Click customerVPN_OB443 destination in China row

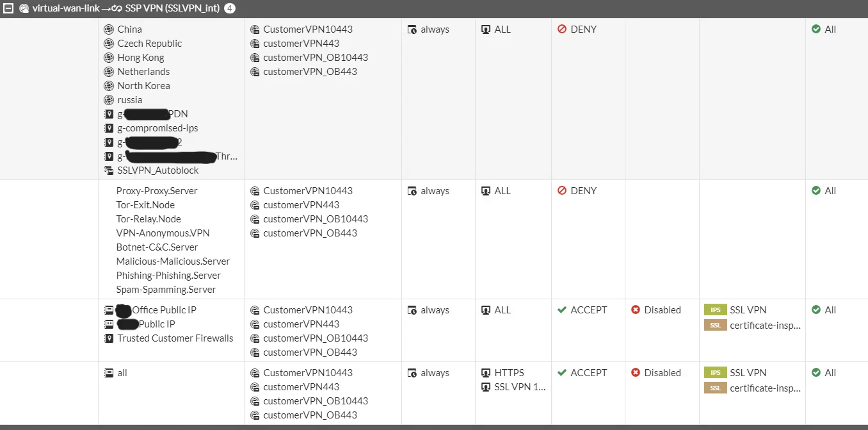pyautogui.click(x=310, y=72)
